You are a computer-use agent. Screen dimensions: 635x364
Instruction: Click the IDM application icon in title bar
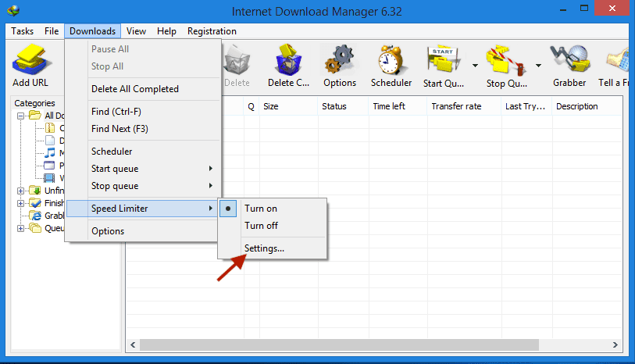coord(13,10)
